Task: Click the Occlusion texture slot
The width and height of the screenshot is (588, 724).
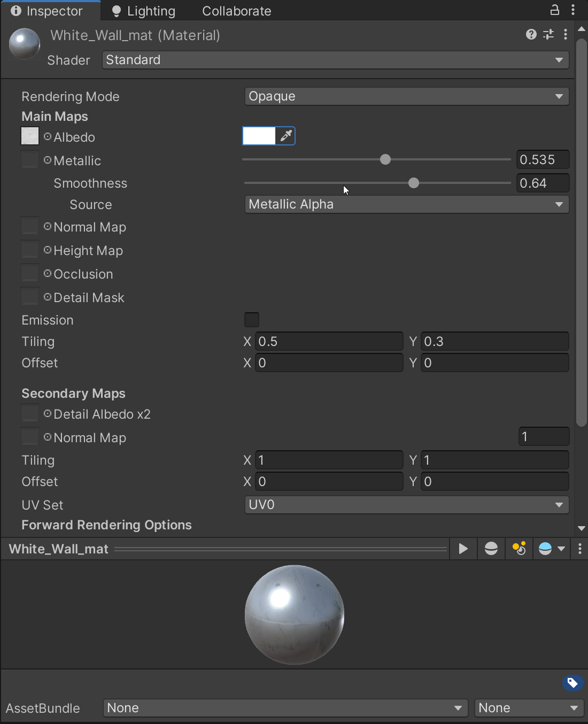Action: (30, 273)
